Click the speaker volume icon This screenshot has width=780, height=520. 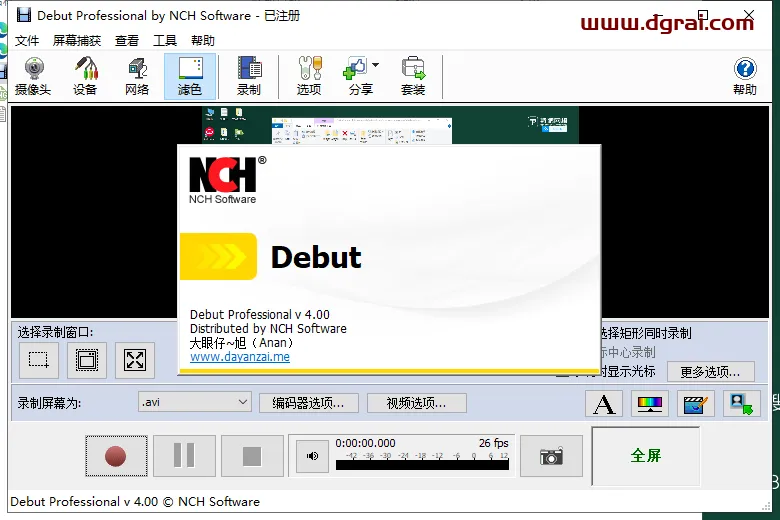point(312,456)
